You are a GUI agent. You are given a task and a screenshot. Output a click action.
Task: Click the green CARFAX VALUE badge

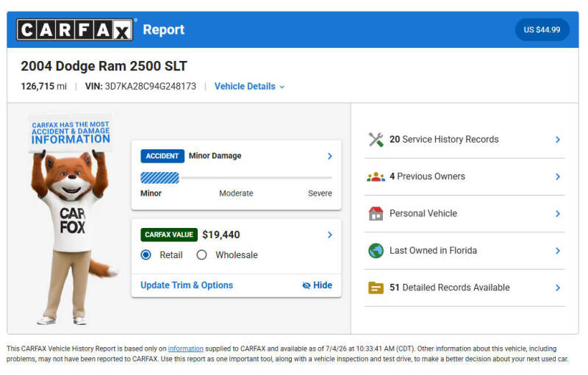pos(169,235)
